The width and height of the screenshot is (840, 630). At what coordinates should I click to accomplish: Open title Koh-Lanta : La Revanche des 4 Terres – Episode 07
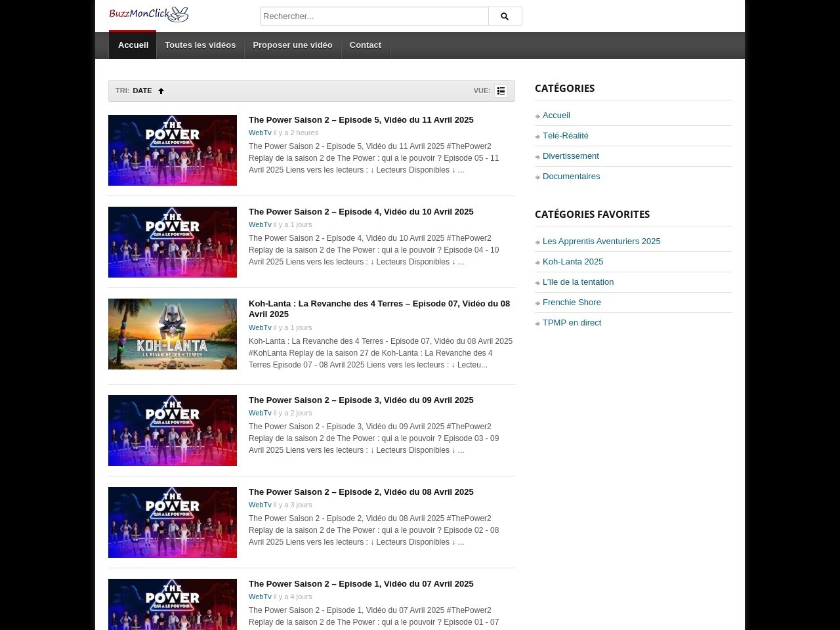pos(379,309)
